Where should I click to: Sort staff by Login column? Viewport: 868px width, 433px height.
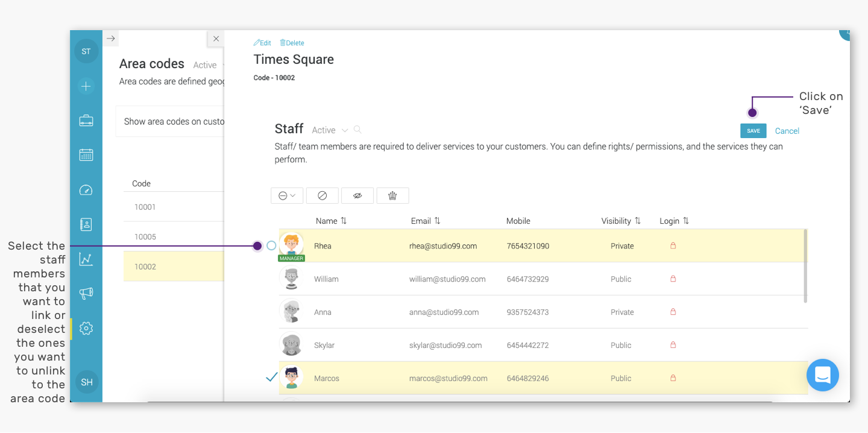(x=674, y=221)
